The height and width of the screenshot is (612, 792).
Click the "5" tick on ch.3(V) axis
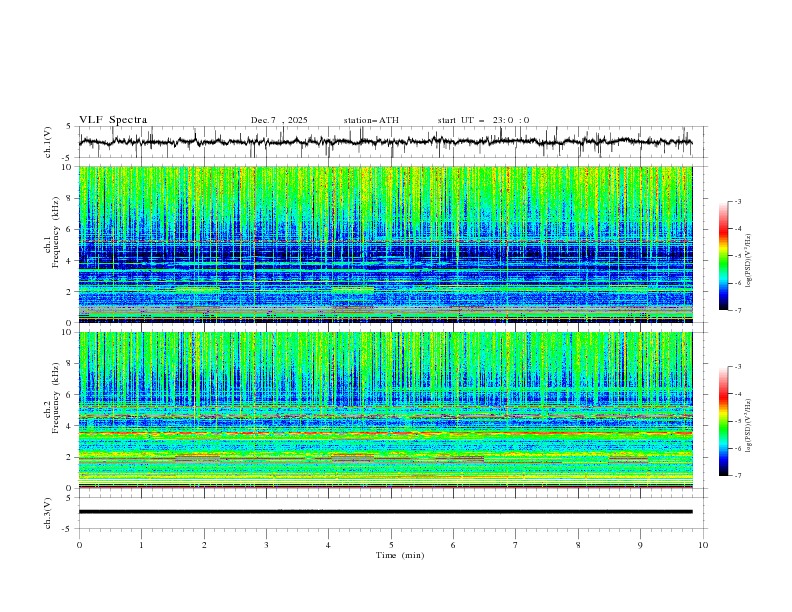69,498
